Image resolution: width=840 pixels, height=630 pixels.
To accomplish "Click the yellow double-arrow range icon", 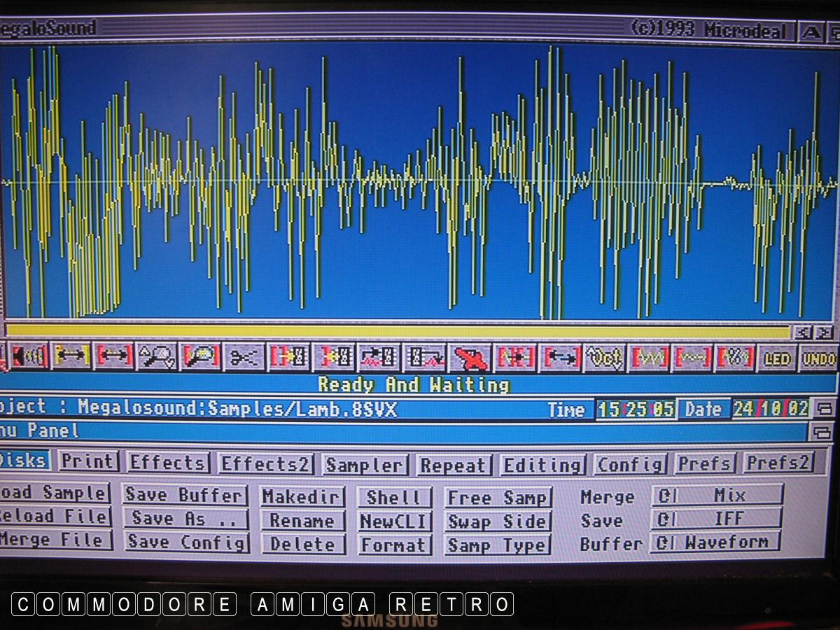I will pos(71,356).
